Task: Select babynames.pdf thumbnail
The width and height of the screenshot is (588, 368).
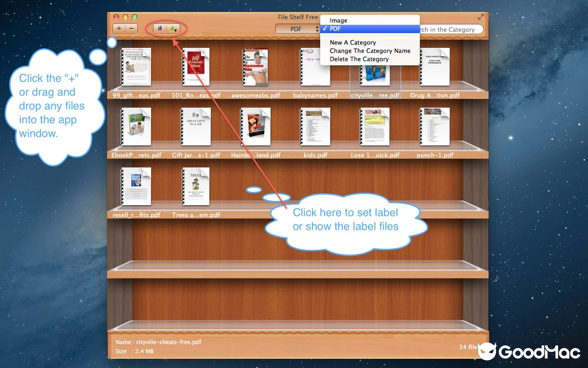Action: [x=315, y=67]
